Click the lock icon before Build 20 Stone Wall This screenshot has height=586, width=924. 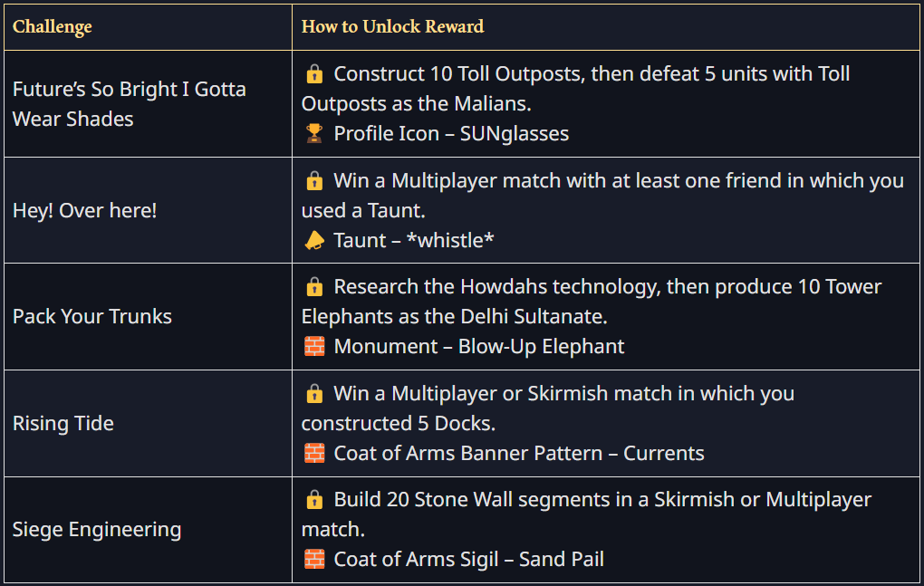point(314,500)
